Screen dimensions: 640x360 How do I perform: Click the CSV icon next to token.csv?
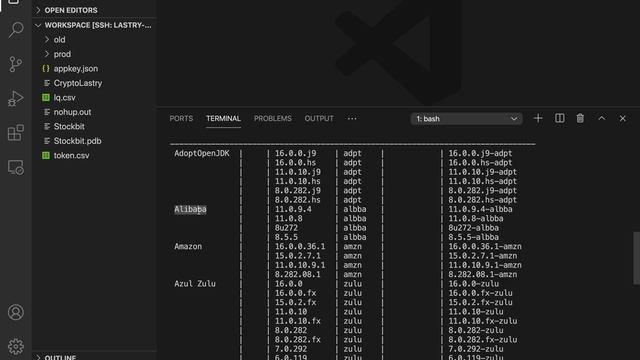(46, 156)
